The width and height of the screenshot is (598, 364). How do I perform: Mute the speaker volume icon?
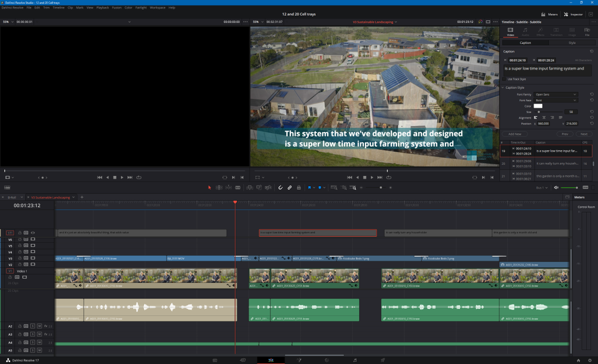556,188
